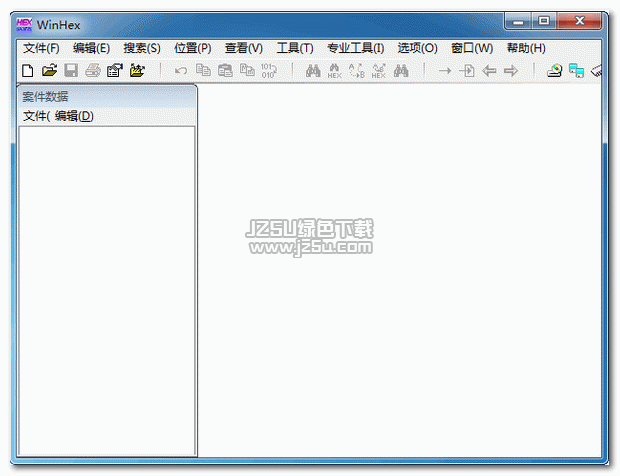Open the 位置(P) menu

(193, 48)
